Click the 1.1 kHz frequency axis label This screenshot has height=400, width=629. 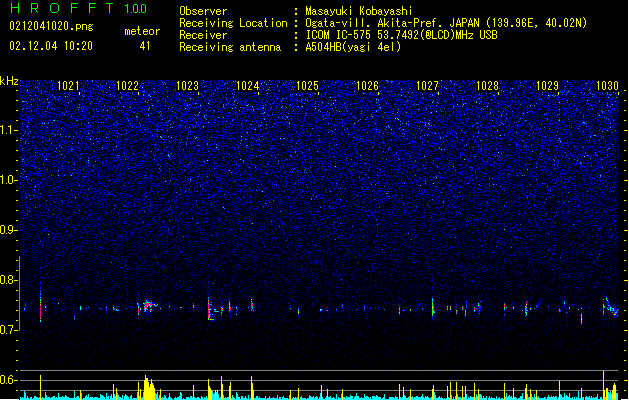pos(8,130)
